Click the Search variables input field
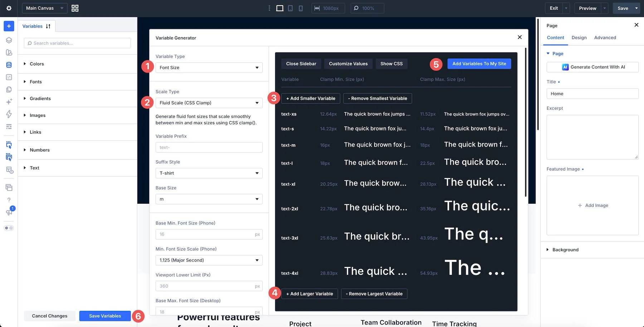 coord(77,43)
